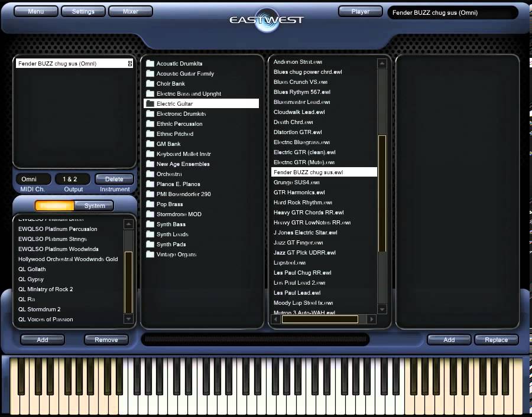Screen dimensions: 532x417
Task: Replace the current instrument
Action: coord(497,340)
